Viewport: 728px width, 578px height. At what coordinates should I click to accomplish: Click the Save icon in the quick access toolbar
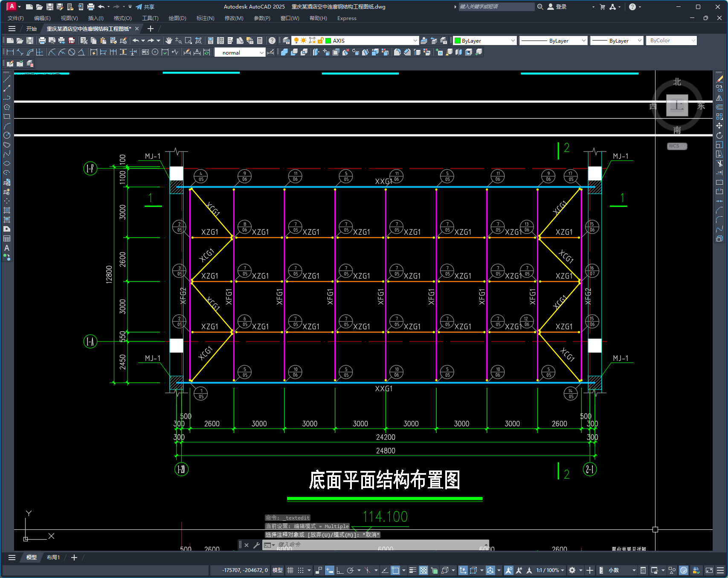(50, 7)
